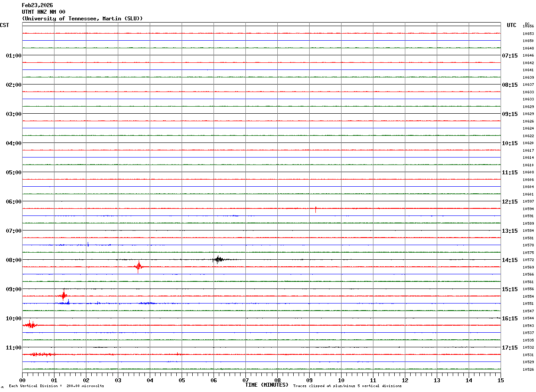This screenshot has height=392, width=536.
Task: Click the DC offset value 10637
Action: 528,85
